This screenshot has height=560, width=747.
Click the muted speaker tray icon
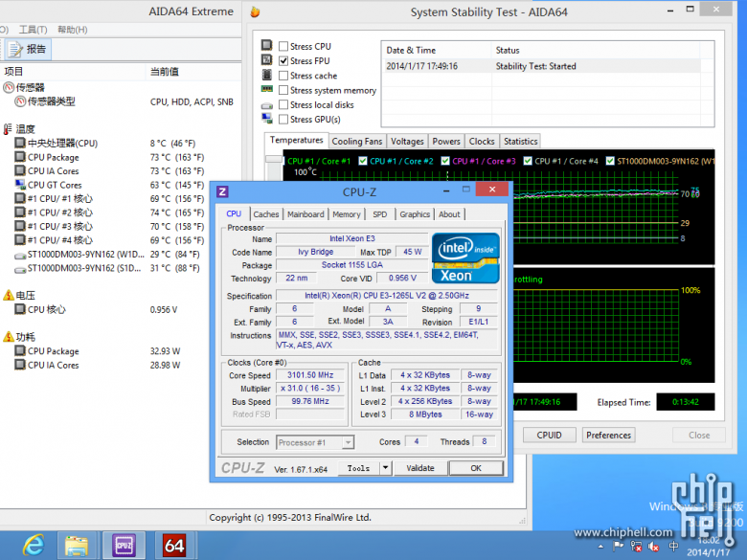(653, 547)
